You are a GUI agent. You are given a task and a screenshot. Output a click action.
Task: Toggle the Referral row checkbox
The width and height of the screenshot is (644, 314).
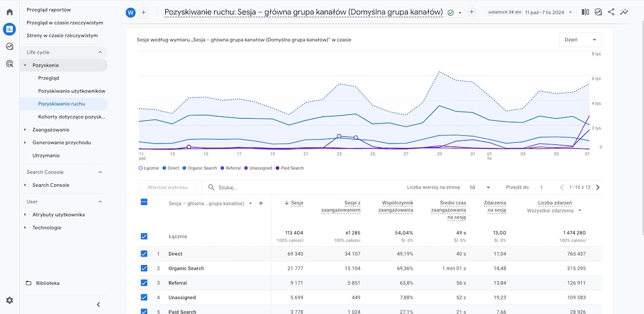pyautogui.click(x=144, y=283)
